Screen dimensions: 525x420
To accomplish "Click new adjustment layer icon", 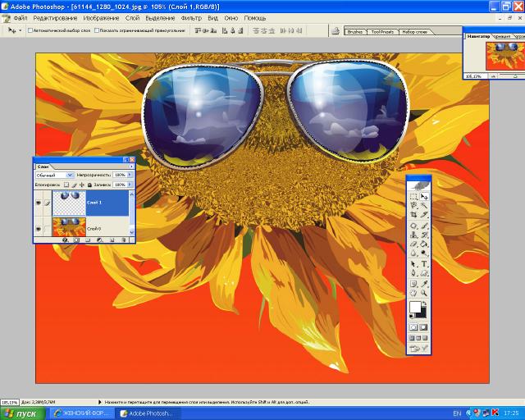I will (99, 240).
